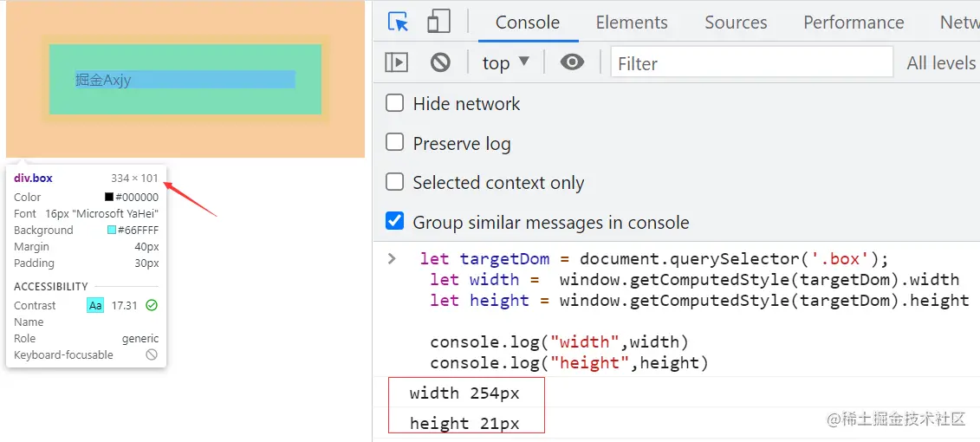Click the Role 'generic' value
980x442 pixels.
pyautogui.click(x=140, y=338)
